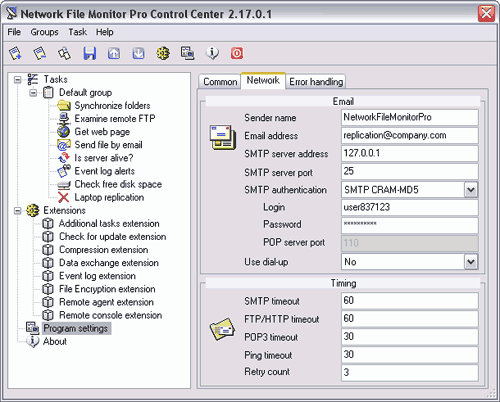Collapse the Tasks tree node
Viewport: 500px width, 402px height.
(18, 80)
